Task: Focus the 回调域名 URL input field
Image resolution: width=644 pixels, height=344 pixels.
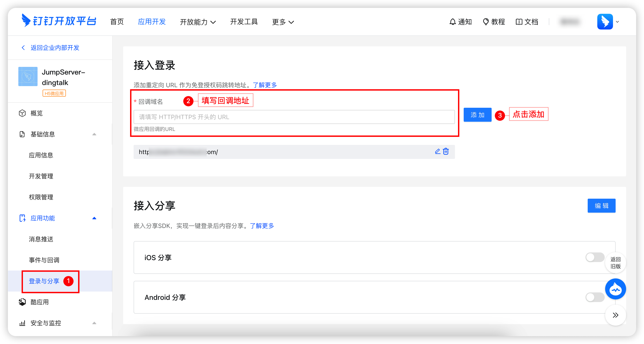Action: point(294,117)
